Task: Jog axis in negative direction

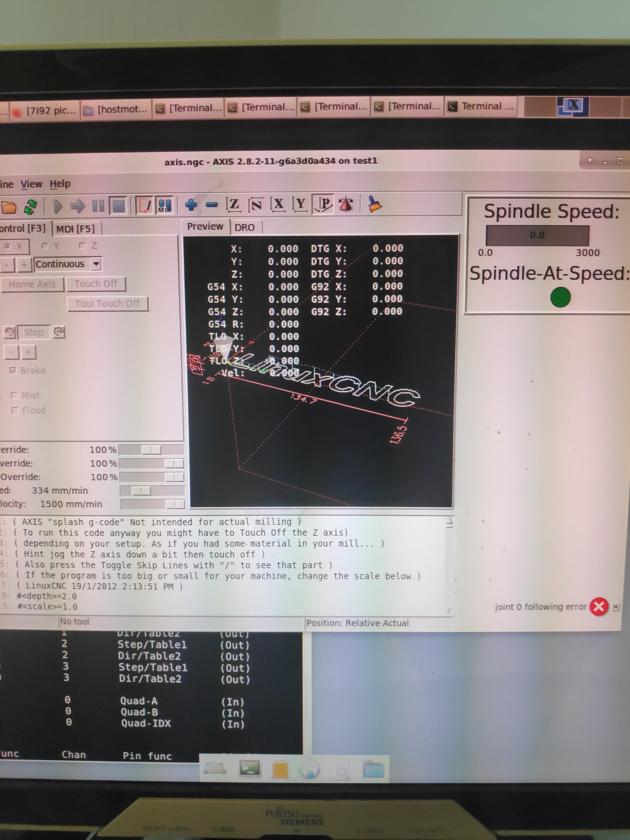Action: (8, 265)
